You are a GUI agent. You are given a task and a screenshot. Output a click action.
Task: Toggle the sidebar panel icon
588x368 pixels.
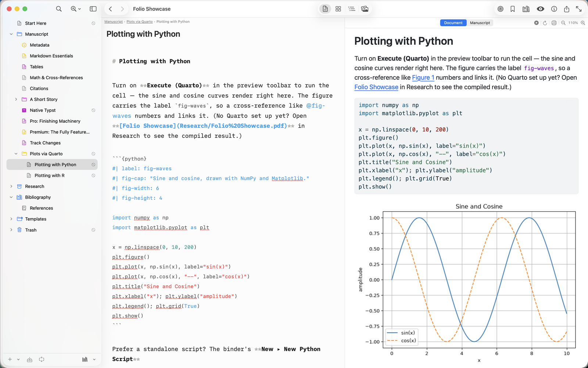pyautogui.click(x=93, y=9)
